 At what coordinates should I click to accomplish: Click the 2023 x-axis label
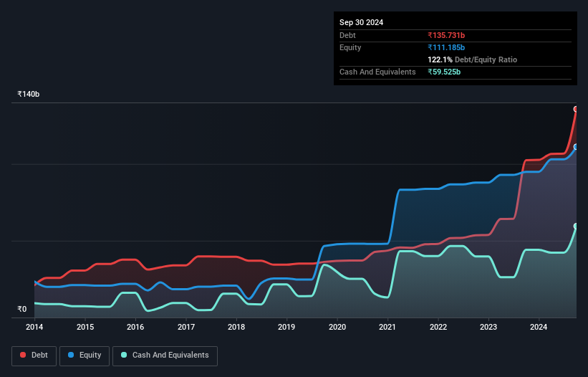point(488,327)
